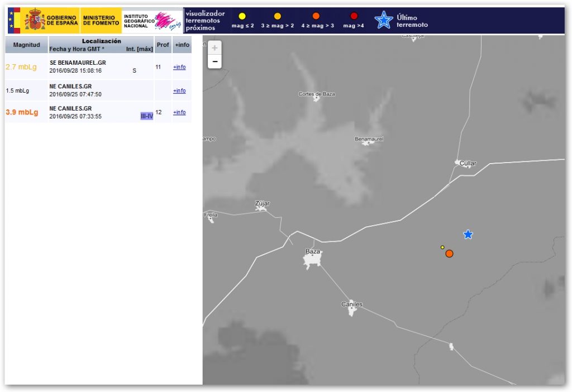The width and height of the screenshot is (572, 392).
Task: Click the Magnitud column header
Action: coord(26,44)
